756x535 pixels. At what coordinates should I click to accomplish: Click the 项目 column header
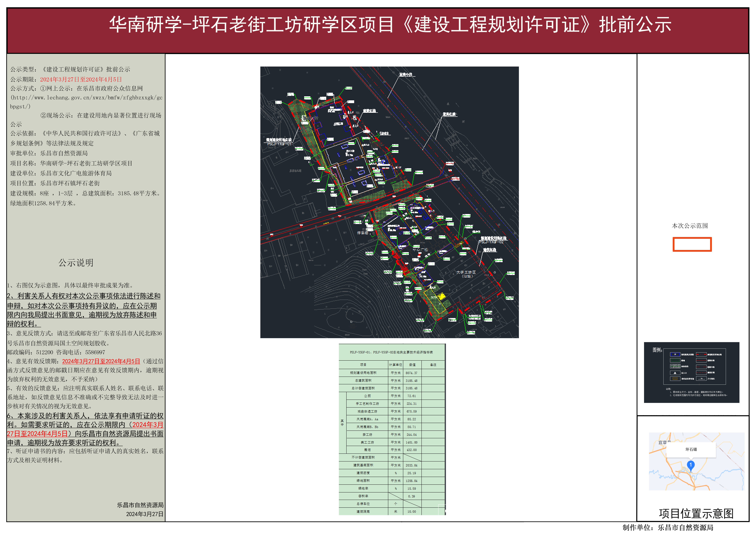[x=363, y=365]
